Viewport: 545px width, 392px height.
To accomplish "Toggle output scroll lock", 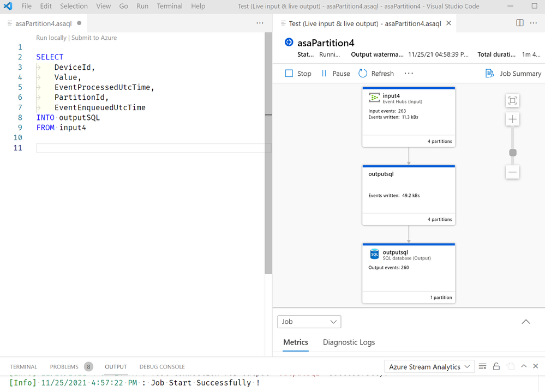I will coord(496,366).
